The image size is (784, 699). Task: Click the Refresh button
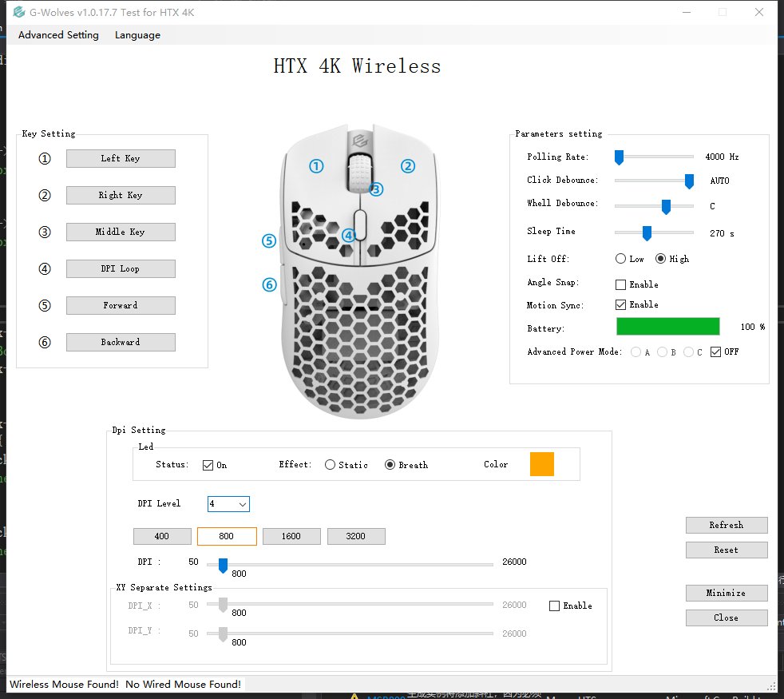(x=727, y=526)
